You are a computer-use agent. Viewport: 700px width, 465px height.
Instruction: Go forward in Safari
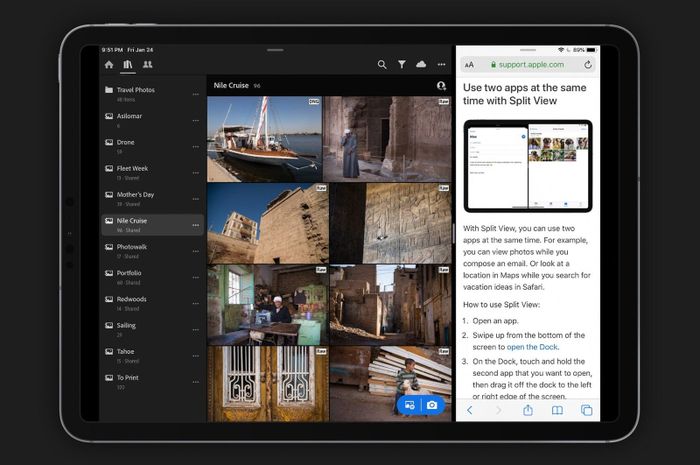(499, 410)
